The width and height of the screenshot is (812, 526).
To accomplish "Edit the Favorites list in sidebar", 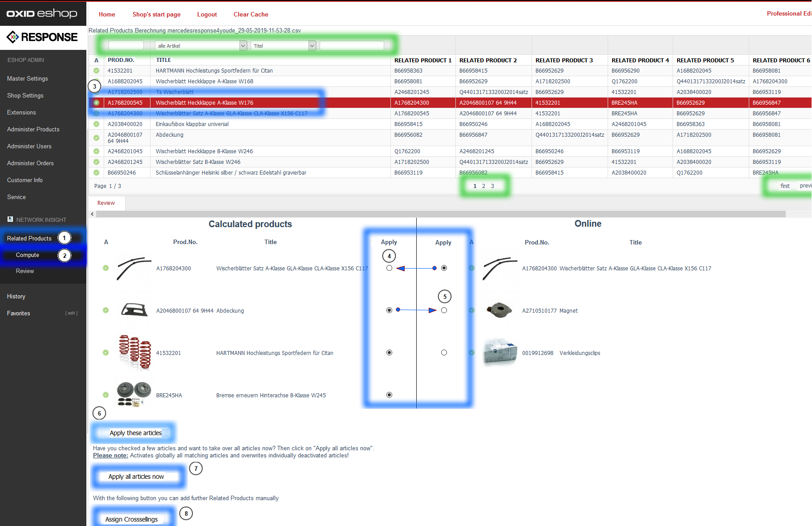I will (x=71, y=314).
